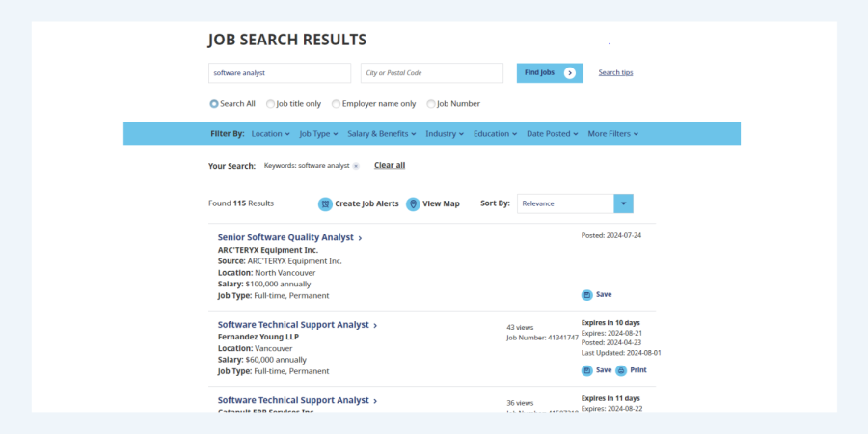868x434 pixels.
Task: Click Save icon for Senior Software Quality Analyst
Action: pos(586,295)
